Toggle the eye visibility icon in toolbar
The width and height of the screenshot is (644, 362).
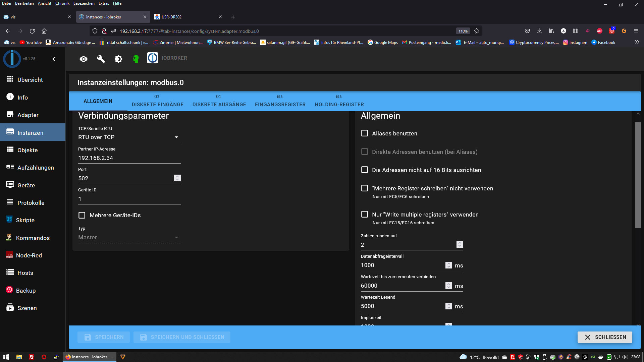(84, 59)
